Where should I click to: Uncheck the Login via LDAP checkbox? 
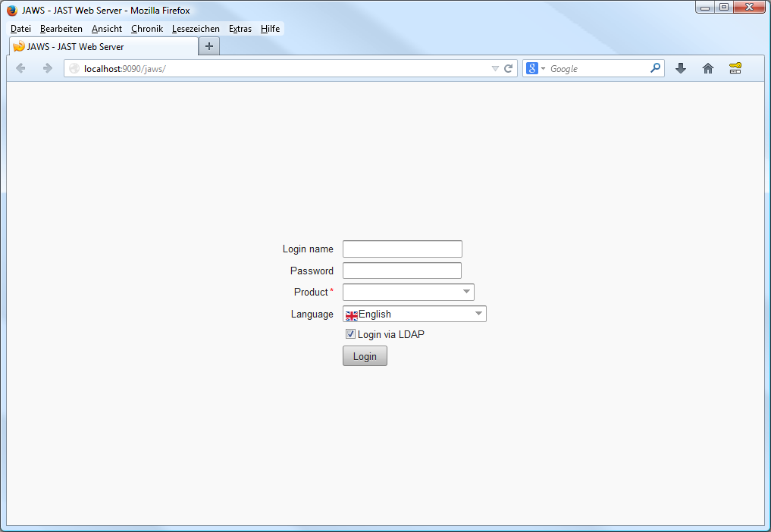pyautogui.click(x=349, y=333)
